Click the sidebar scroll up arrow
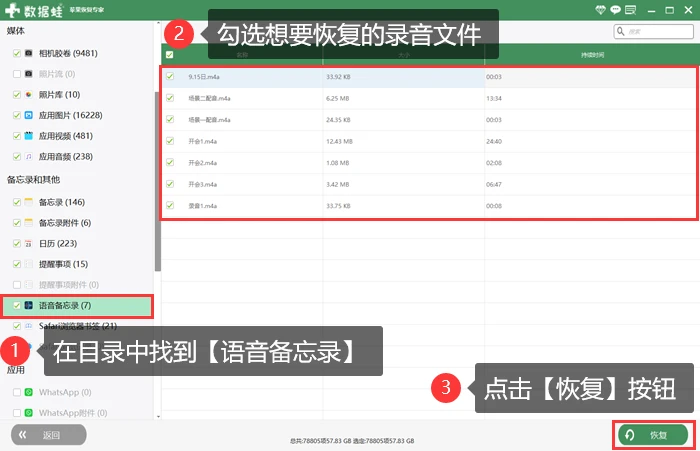This screenshot has height=451, width=700. click(x=158, y=23)
